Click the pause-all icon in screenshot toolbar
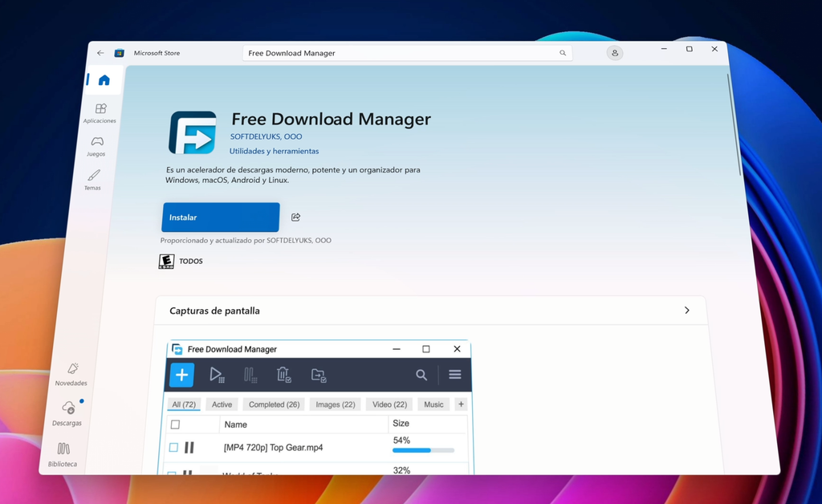Image resolution: width=822 pixels, height=504 pixels. 250,375
